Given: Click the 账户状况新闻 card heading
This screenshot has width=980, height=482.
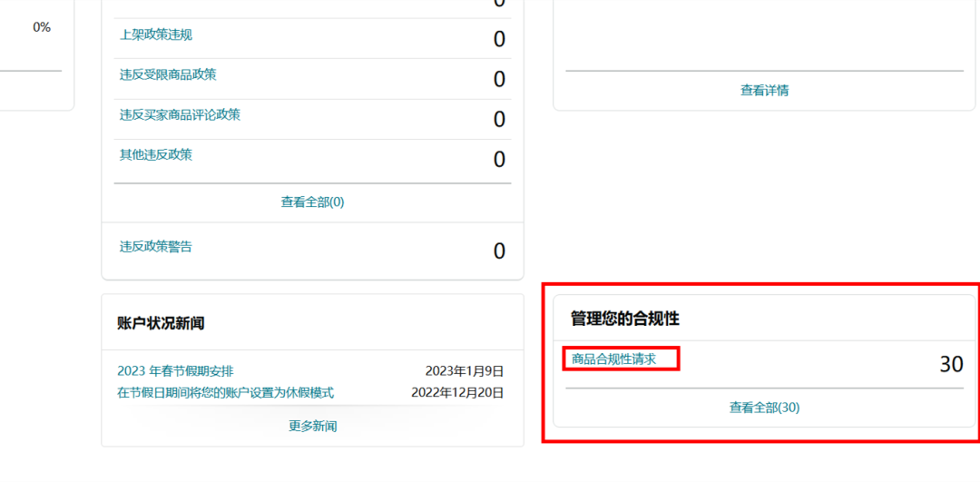Looking at the screenshot, I should pos(161,323).
